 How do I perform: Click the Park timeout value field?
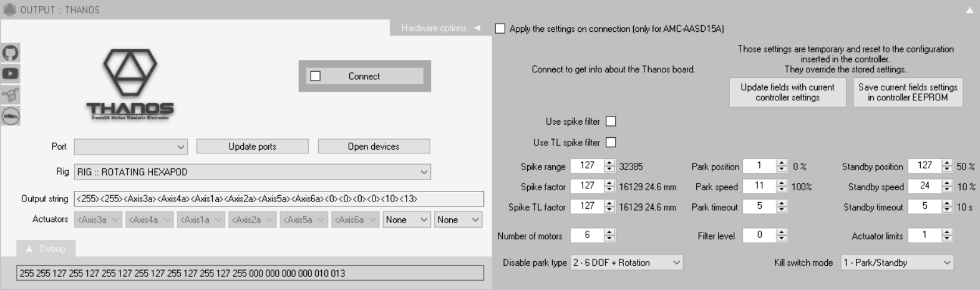point(759,206)
